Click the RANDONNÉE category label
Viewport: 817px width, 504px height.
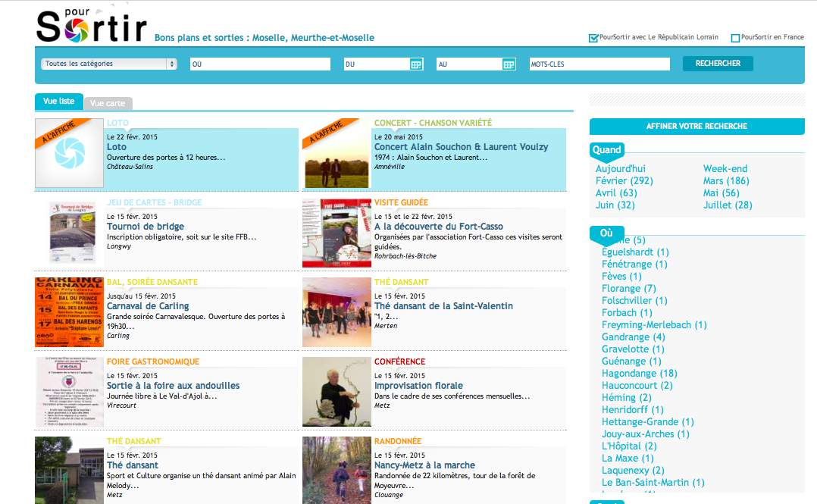coord(398,441)
